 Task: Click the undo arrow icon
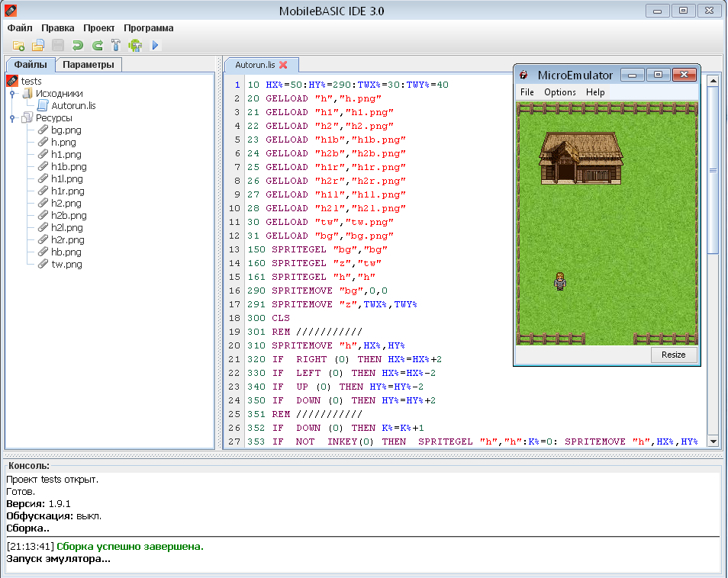point(76,45)
